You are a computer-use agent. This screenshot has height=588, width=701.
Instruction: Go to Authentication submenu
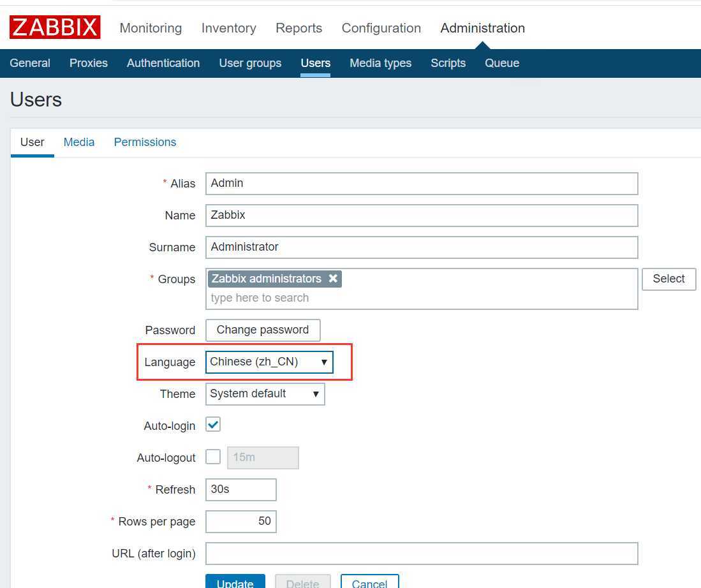(x=163, y=63)
